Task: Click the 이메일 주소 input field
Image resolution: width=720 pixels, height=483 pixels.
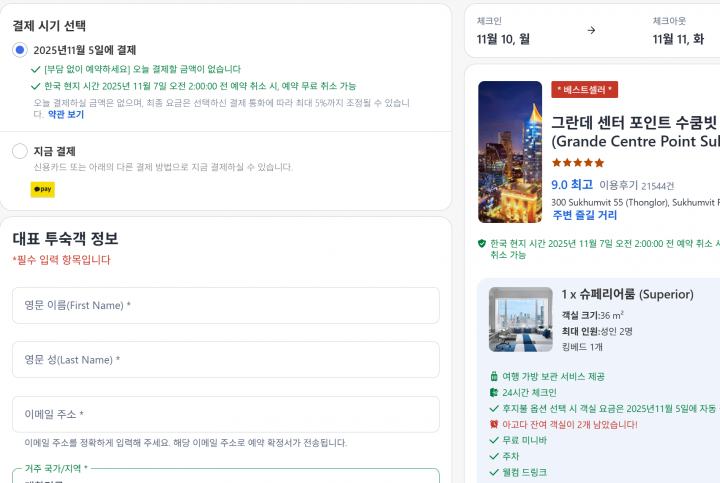Action: coord(225,414)
